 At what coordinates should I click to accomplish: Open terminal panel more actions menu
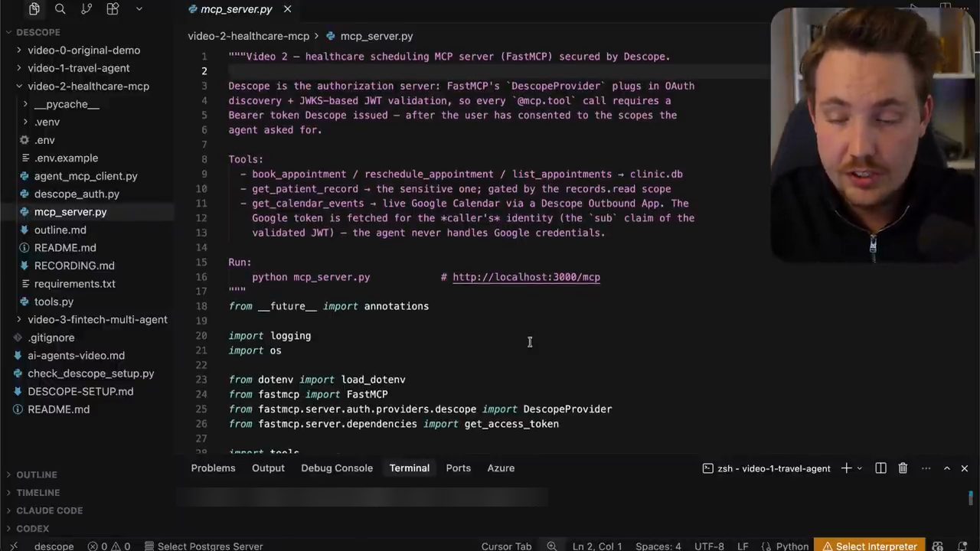tap(926, 468)
